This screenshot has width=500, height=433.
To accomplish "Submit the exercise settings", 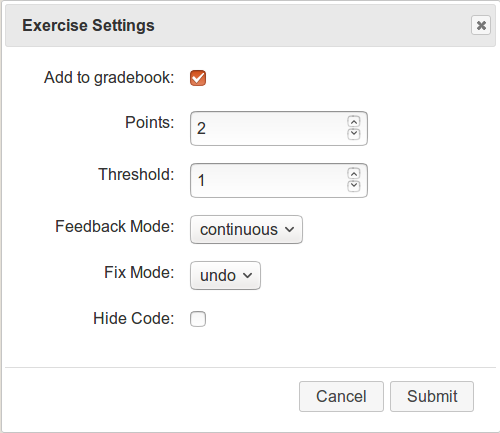I will (x=432, y=396).
